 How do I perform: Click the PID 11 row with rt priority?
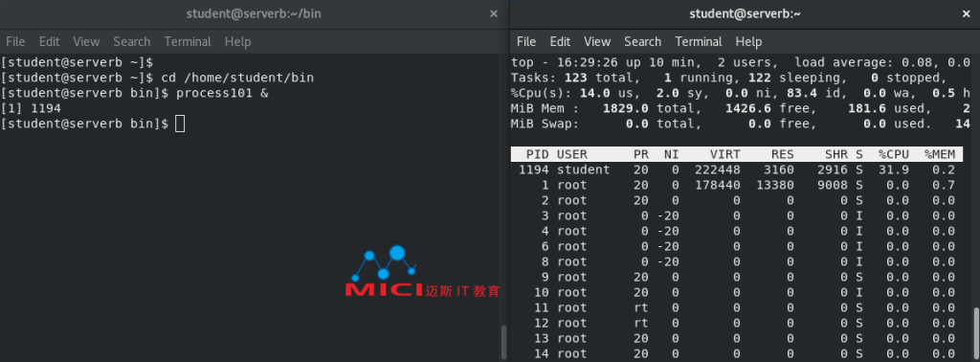tap(737, 307)
